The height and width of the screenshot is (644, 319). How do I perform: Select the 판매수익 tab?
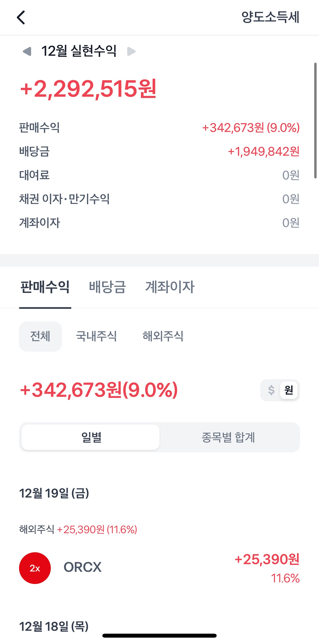(x=45, y=287)
